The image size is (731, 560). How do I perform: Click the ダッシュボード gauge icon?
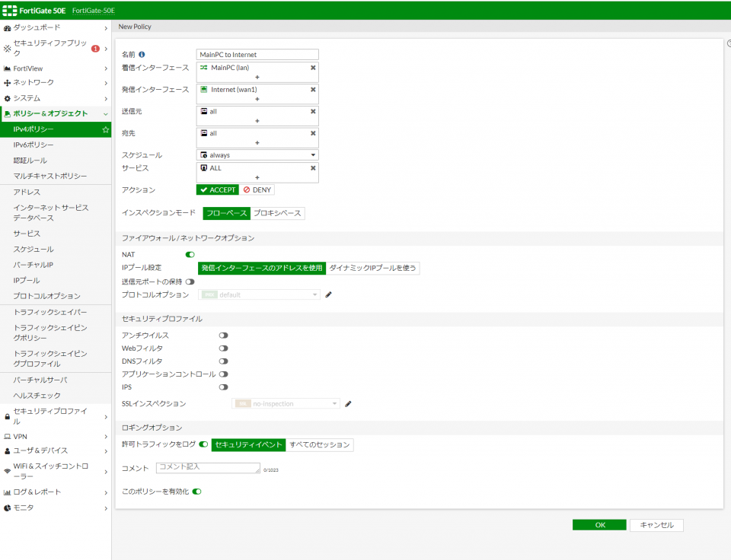pyautogui.click(x=7, y=28)
